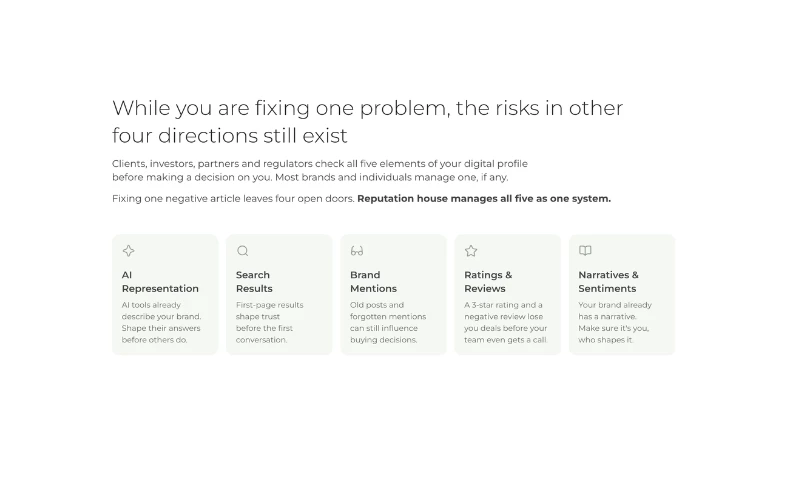Click the sparkle icon on AI Representation card
Viewport: 800px width, 480px height.
click(x=129, y=250)
